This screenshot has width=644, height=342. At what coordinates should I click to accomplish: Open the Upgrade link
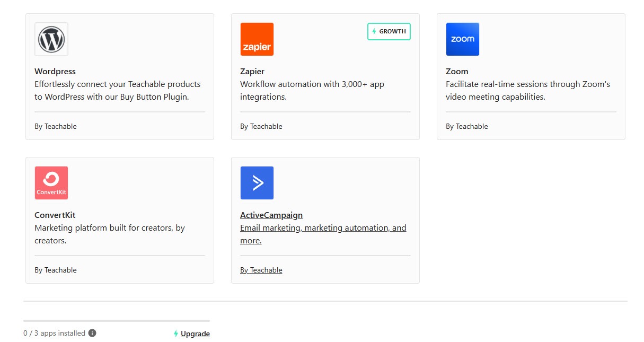point(195,334)
